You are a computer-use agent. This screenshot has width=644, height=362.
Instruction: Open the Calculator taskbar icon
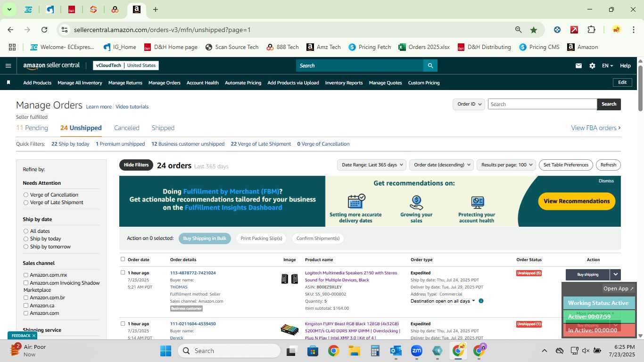click(375, 351)
